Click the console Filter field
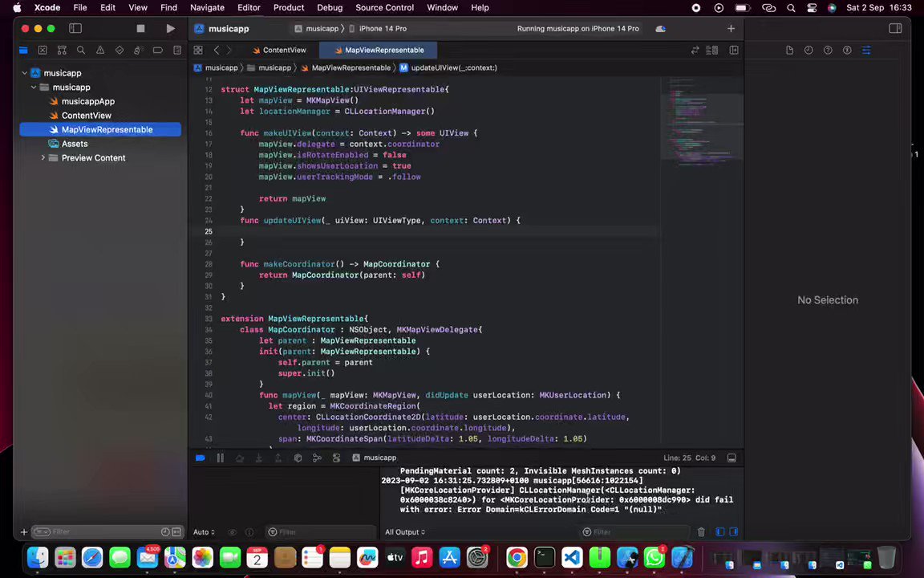Image resolution: width=924 pixels, height=578 pixels. [634, 532]
